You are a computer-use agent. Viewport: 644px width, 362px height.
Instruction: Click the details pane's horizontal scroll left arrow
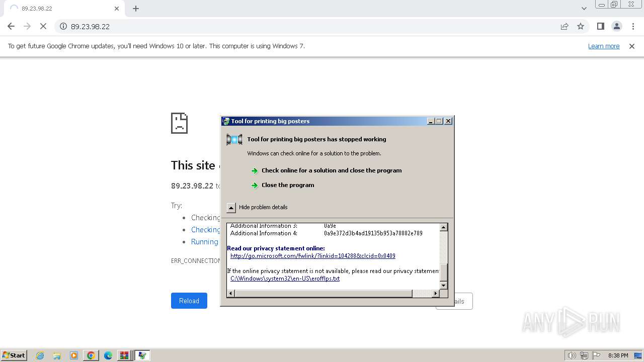point(231,293)
